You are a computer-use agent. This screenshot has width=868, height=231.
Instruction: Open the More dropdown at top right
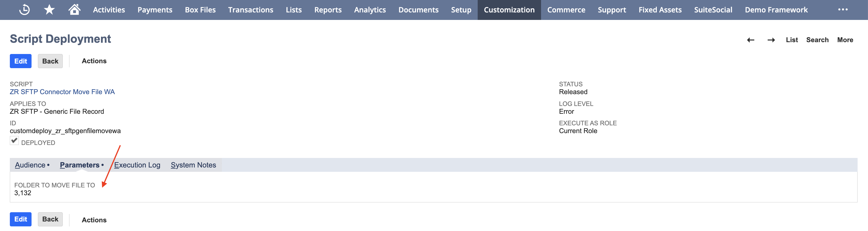(x=845, y=40)
